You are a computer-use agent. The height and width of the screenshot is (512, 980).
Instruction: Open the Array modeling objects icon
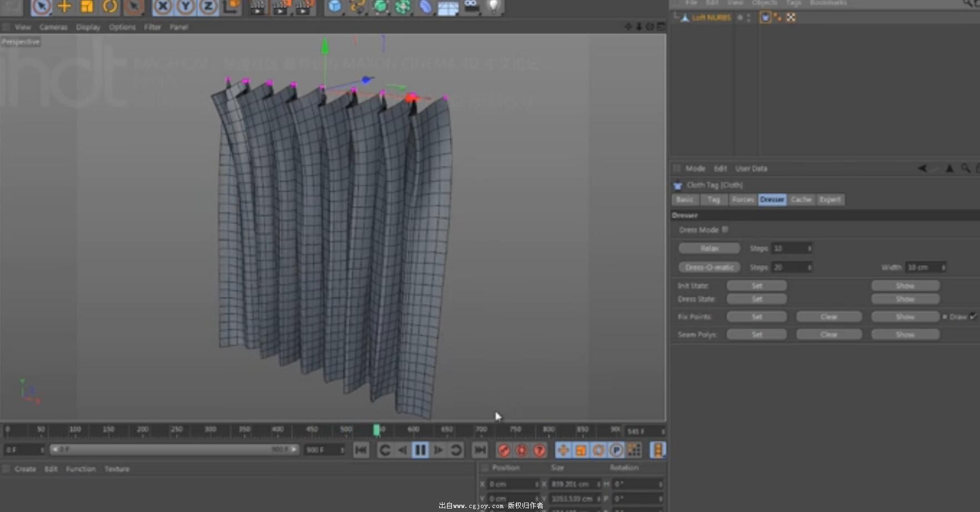tap(403, 6)
